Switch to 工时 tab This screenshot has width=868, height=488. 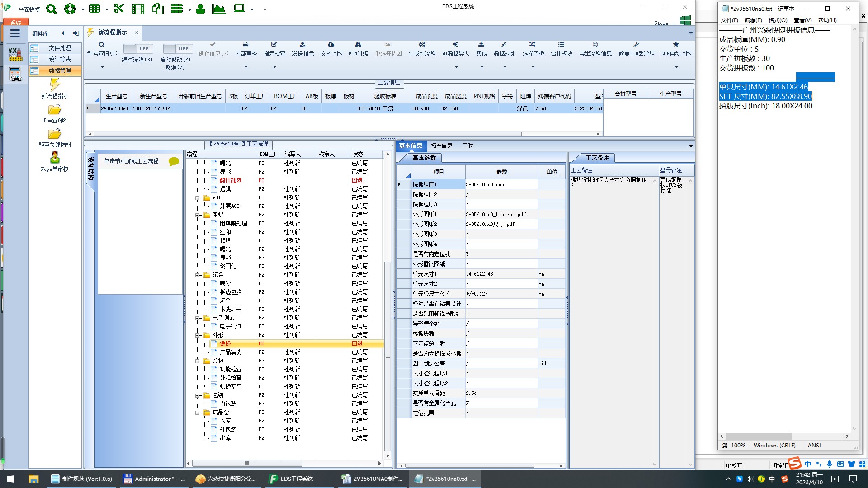click(x=467, y=145)
